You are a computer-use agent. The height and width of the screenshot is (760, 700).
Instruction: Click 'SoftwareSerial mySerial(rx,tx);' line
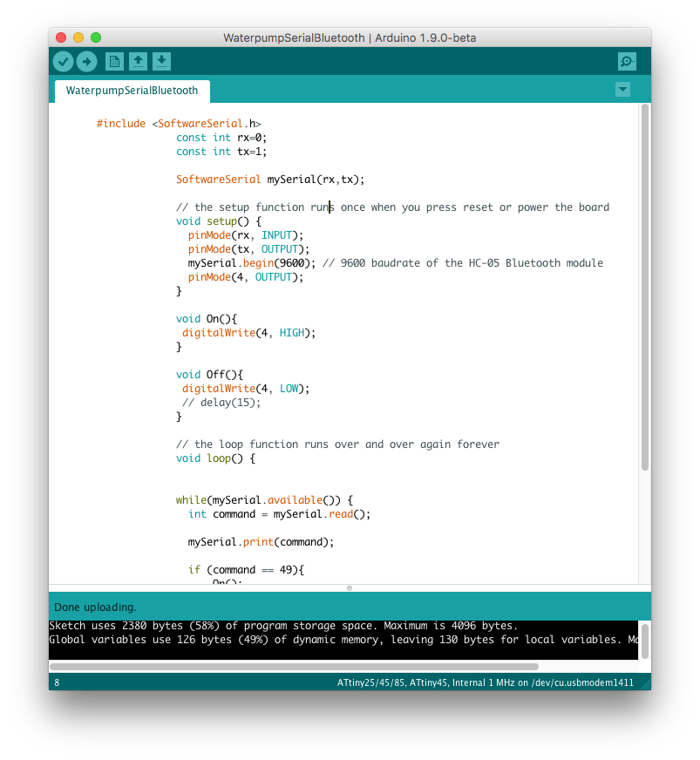270,180
